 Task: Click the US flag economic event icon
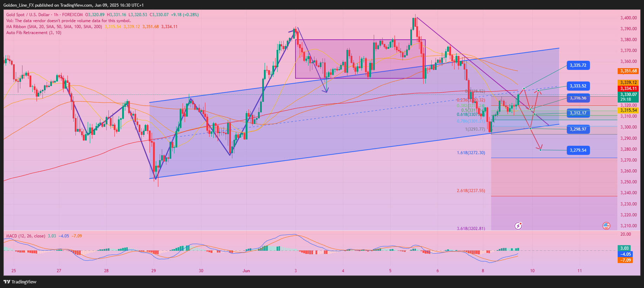tap(606, 226)
